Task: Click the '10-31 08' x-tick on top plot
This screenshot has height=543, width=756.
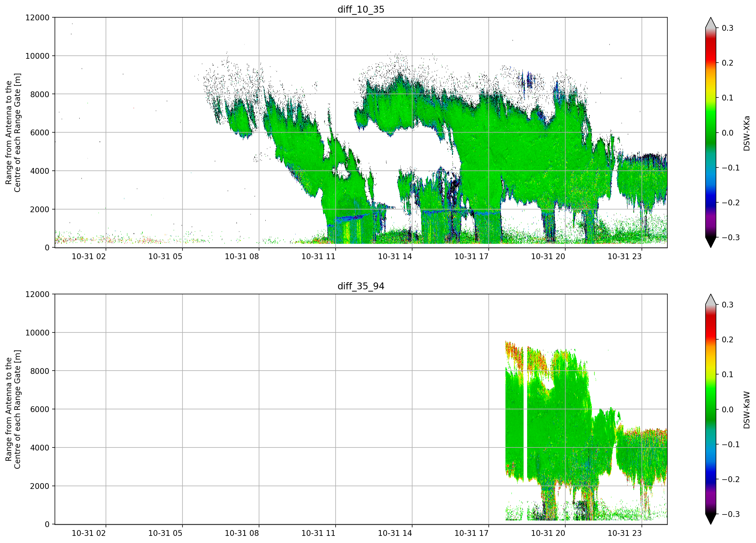Action: pos(242,256)
